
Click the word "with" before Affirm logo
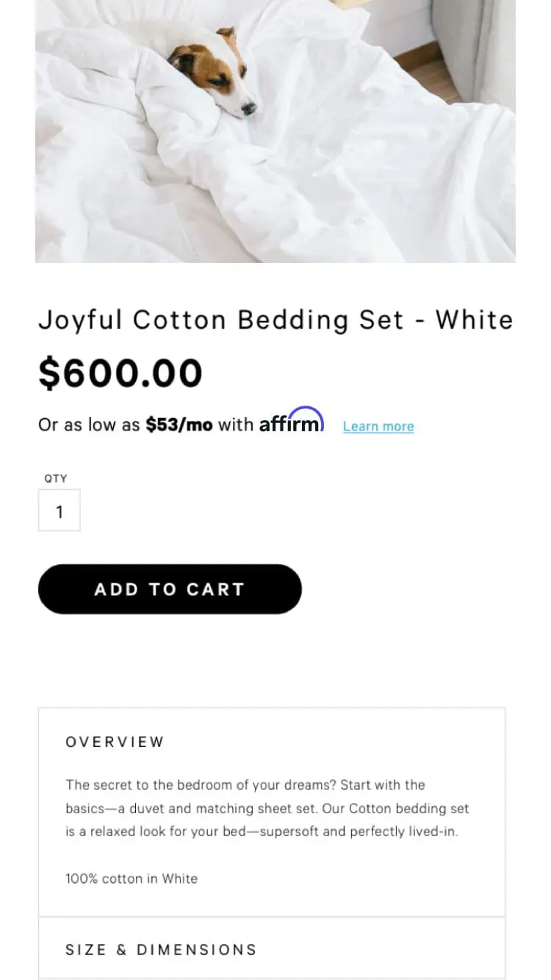coord(235,425)
